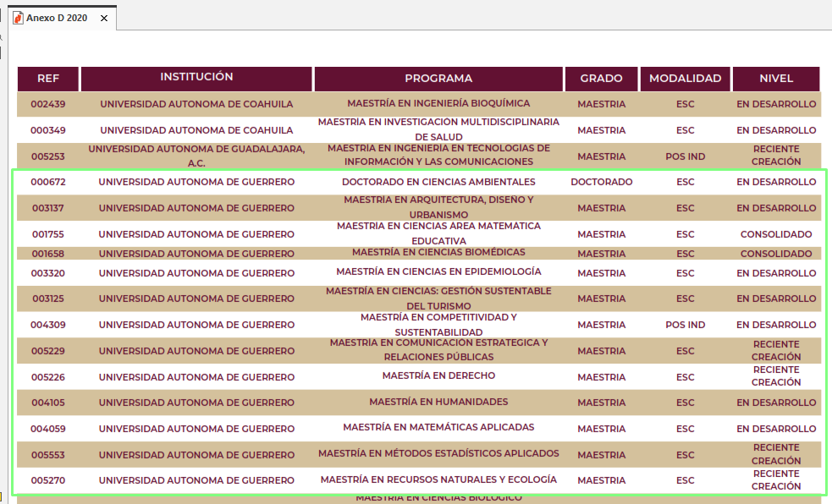
Task: Click the NIVEL column header
Action: pos(776,79)
